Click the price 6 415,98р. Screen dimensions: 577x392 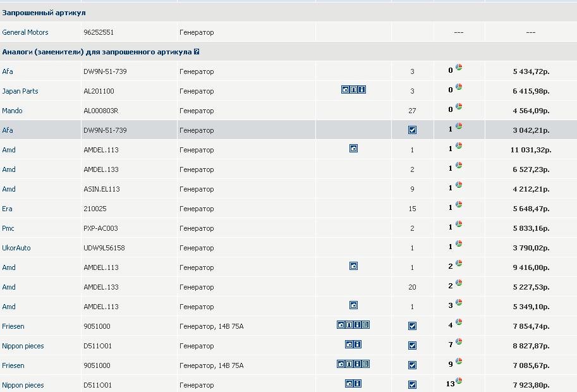click(x=531, y=91)
